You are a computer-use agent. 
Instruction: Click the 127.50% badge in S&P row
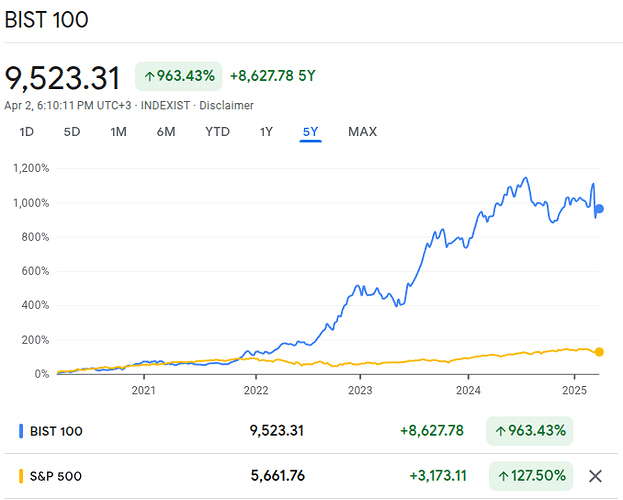click(x=531, y=476)
